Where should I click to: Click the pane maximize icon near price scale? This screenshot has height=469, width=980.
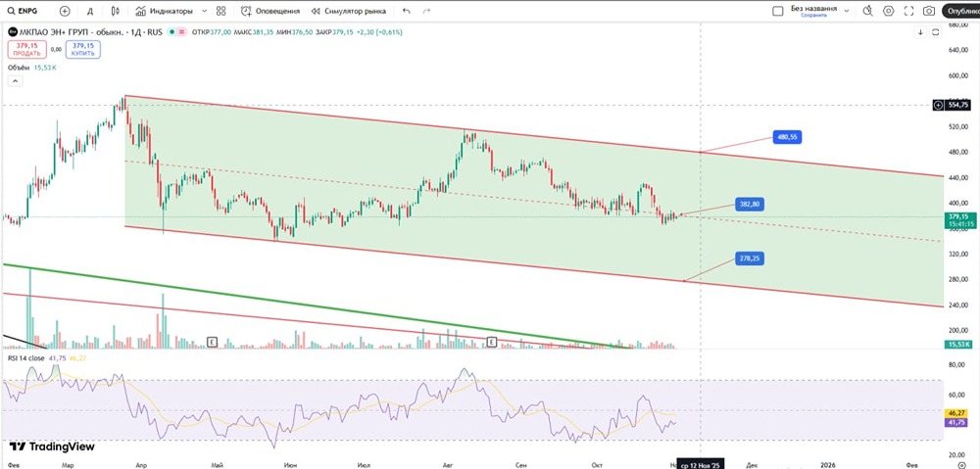tap(936, 32)
